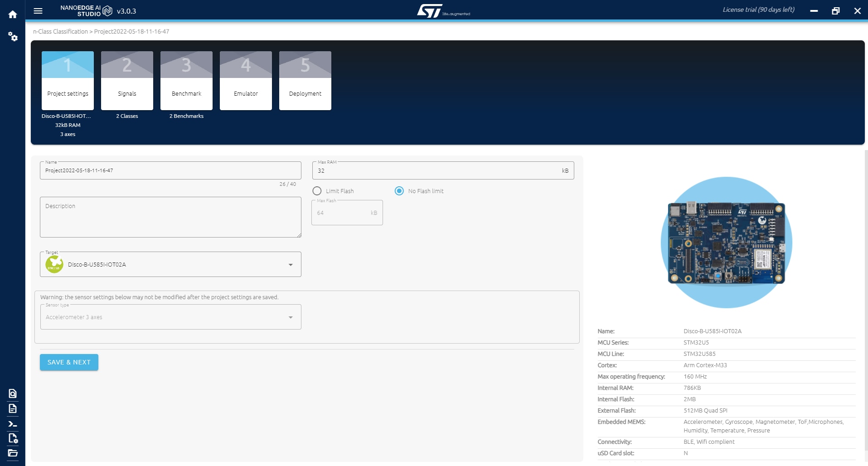Click into the Max RAM field
Viewport: 868px width, 466px height.
435,171
